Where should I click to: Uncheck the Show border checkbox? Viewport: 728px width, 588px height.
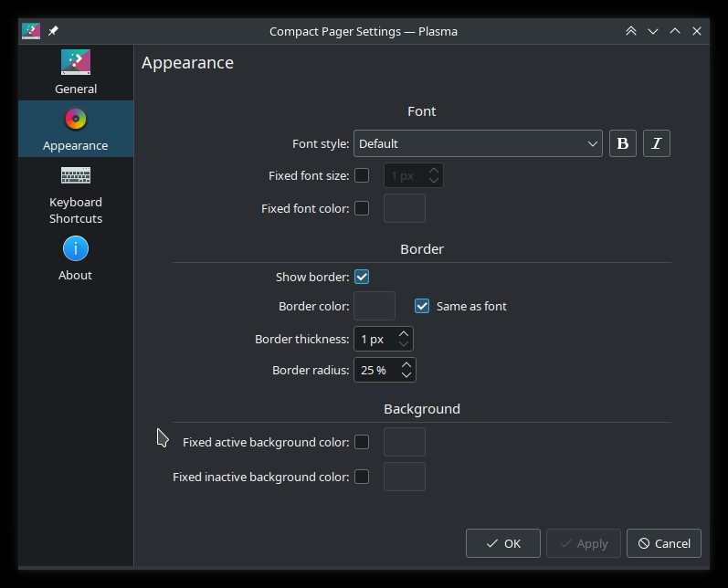click(x=362, y=277)
